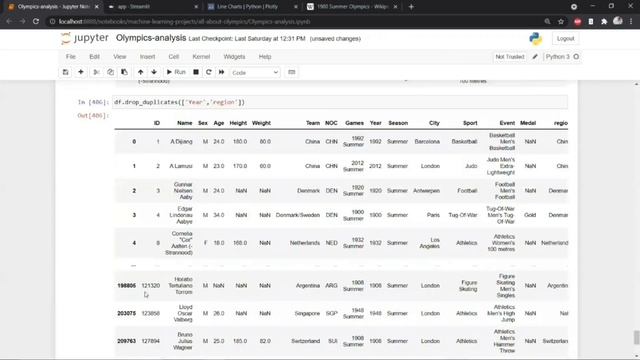Bookmark this page with star icon

coord(561,21)
